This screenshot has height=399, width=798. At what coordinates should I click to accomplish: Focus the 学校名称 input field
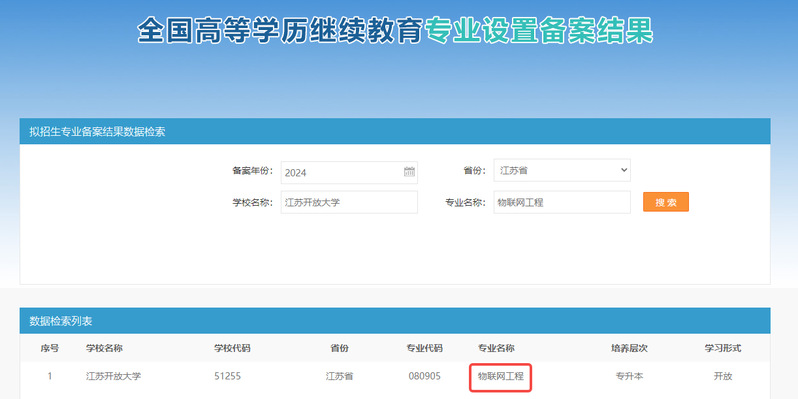[349, 202]
